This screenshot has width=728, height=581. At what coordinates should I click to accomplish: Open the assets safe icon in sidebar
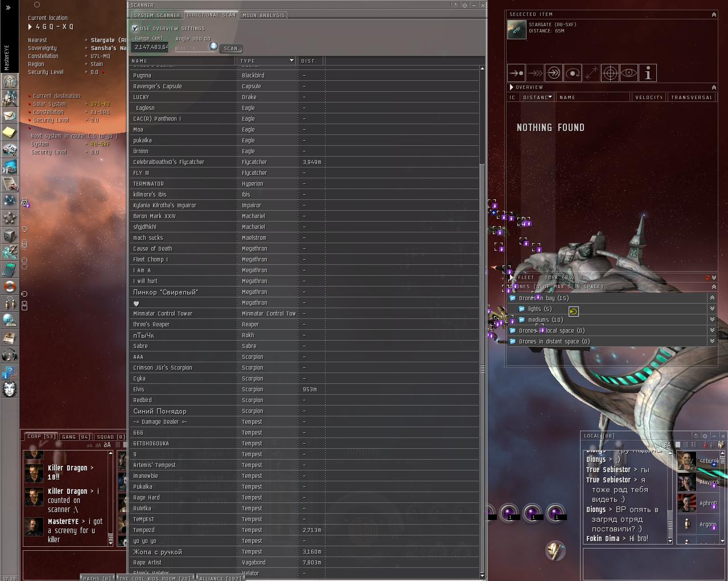tap(10, 235)
